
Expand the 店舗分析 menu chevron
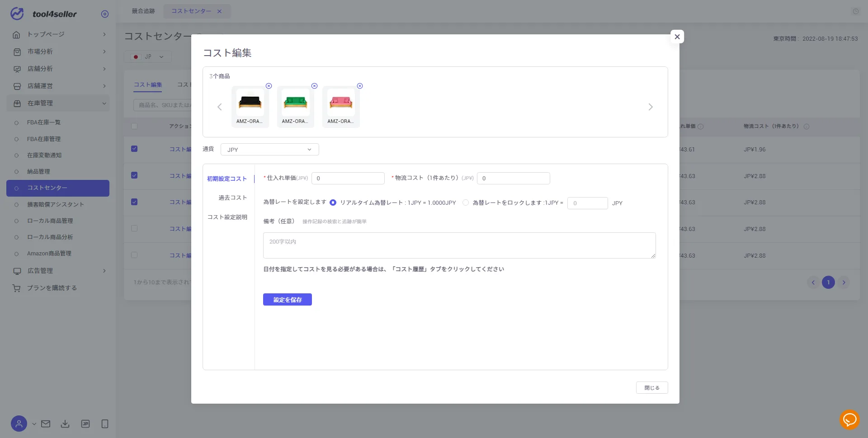coord(104,69)
